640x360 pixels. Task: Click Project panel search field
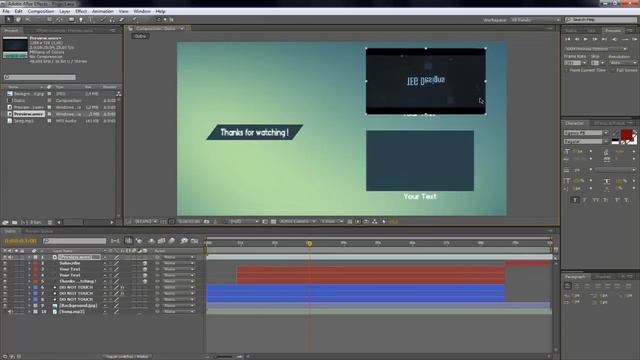point(40,77)
